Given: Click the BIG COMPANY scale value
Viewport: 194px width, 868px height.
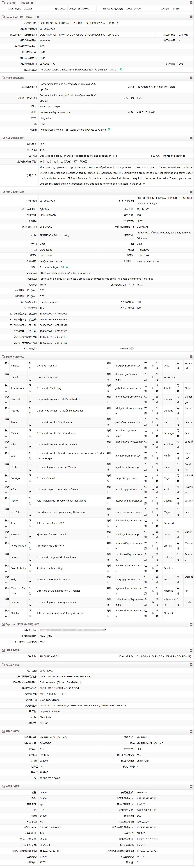Looking at the screenshot, I should pos(48,215).
